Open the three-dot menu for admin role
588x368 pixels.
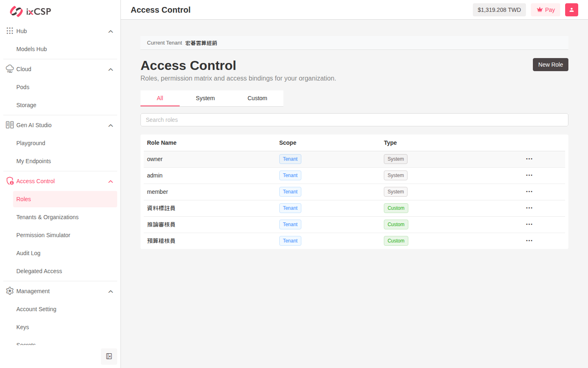point(529,175)
